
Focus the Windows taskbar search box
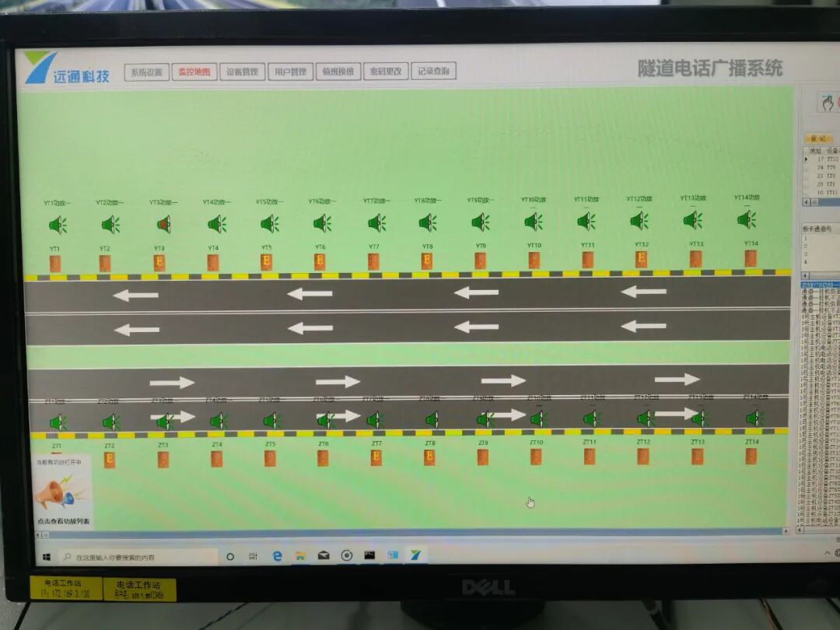(x=138, y=557)
